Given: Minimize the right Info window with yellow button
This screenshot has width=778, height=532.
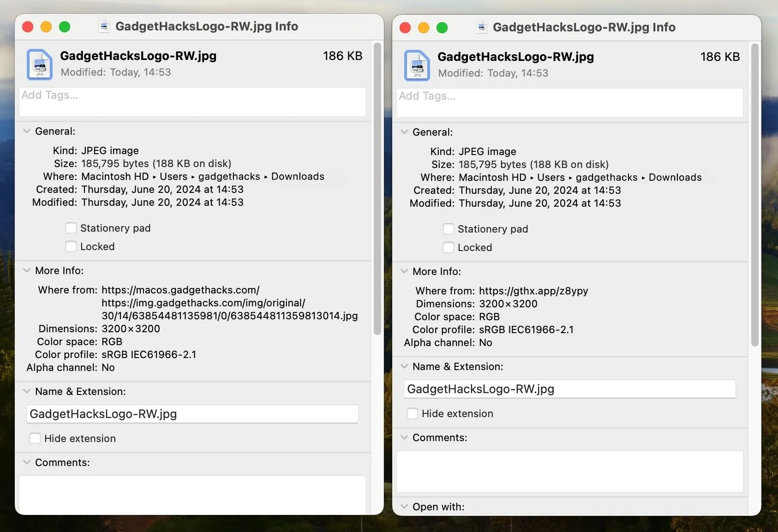Looking at the screenshot, I should (x=424, y=28).
